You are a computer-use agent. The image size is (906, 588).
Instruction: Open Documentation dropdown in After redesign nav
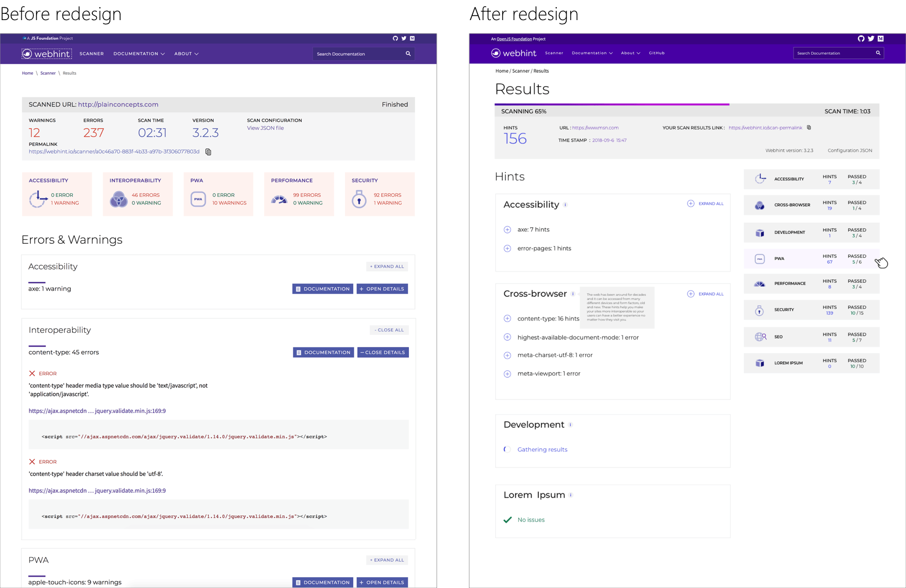coord(592,53)
